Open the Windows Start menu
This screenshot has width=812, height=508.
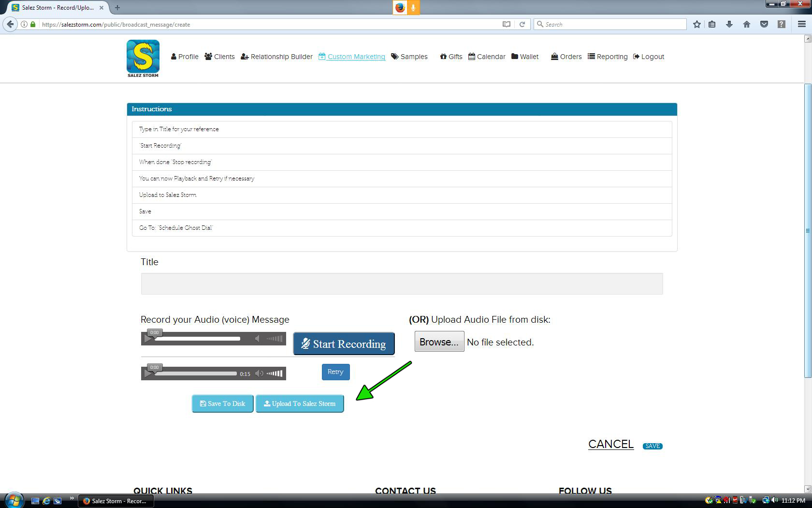[14, 500]
